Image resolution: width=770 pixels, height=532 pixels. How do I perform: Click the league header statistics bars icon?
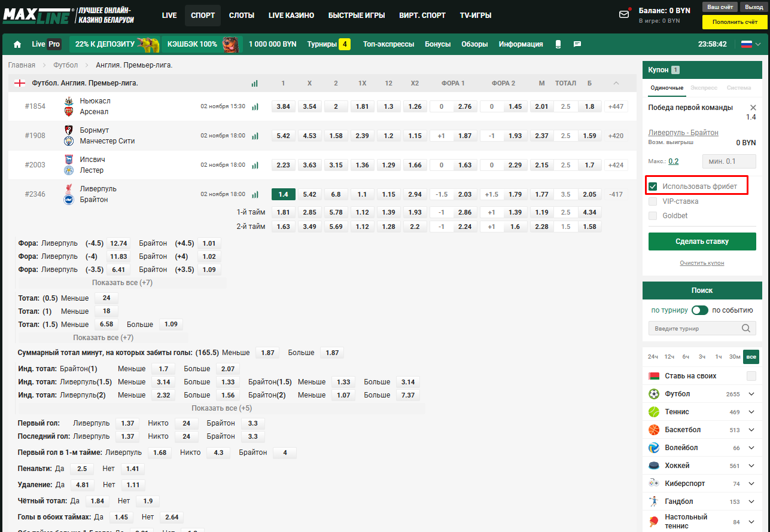255,83
